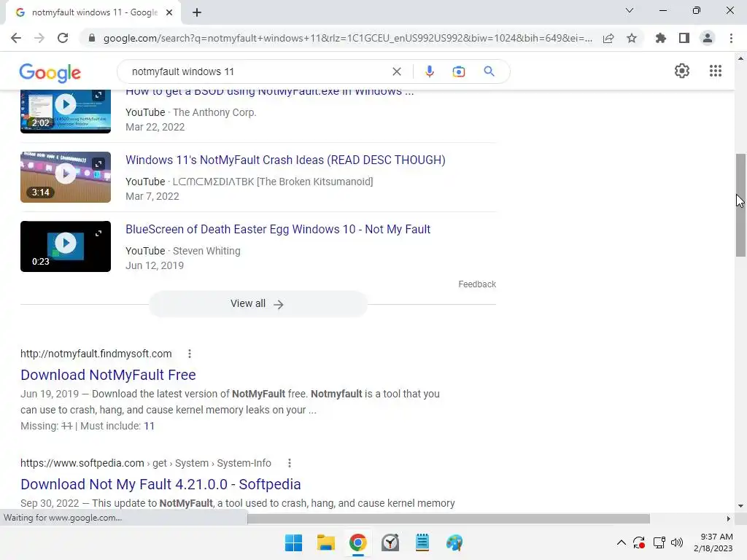The width and height of the screenshot is (747, 560).
Task: Bookmark this tab with star icon
Action: (x=632, y=38)
